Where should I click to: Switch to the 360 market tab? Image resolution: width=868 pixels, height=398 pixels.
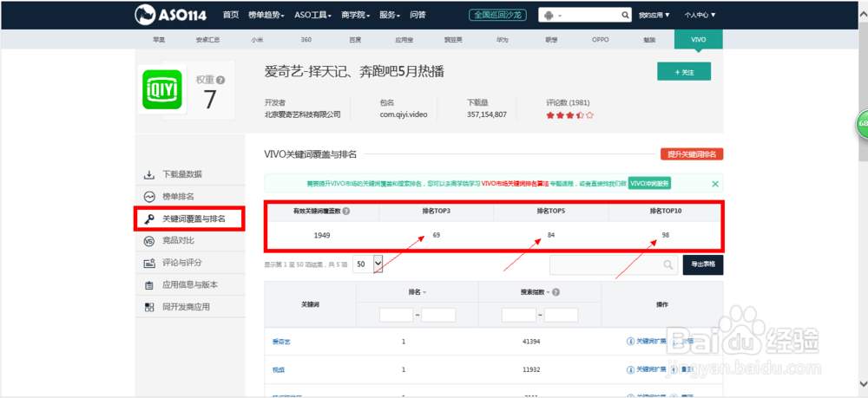pos(306,40)
